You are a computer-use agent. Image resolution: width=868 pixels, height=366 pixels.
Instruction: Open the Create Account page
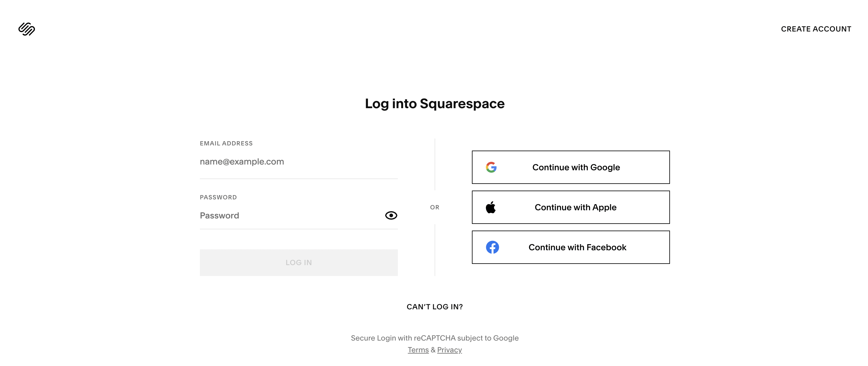[x=816, y=29]
